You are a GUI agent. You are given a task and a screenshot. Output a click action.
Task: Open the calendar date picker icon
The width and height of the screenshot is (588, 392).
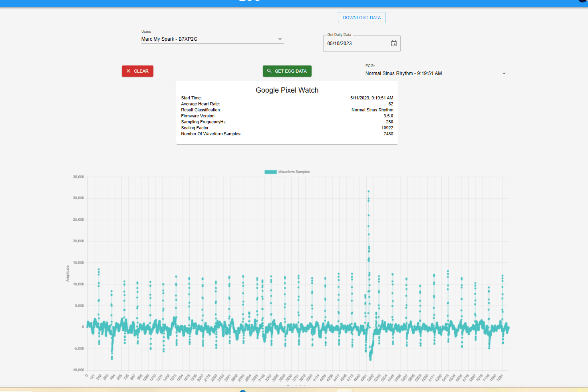tap(393, 44)
